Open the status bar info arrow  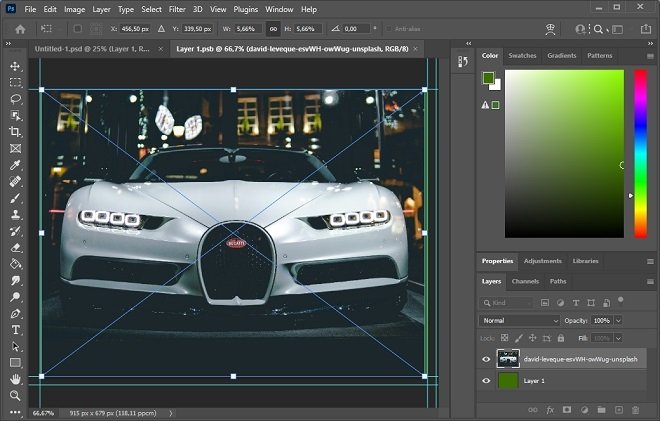click(x=170, y=413)
